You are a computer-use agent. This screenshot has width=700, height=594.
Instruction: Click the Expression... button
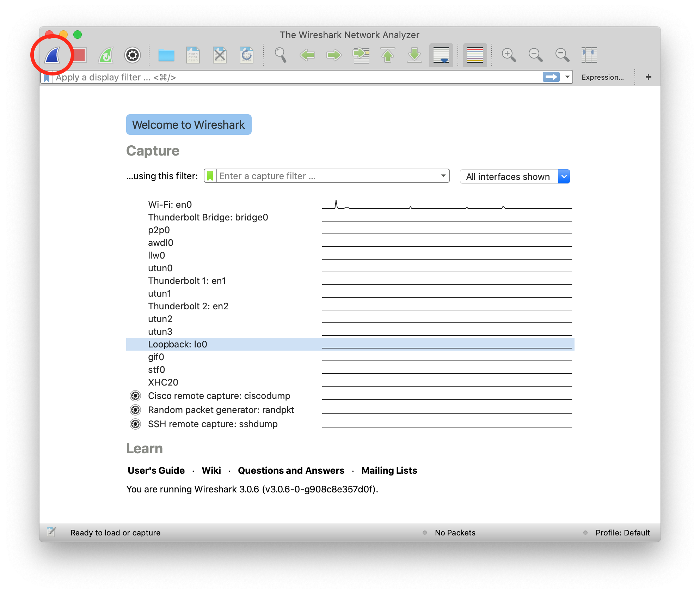tap(602, 77)
